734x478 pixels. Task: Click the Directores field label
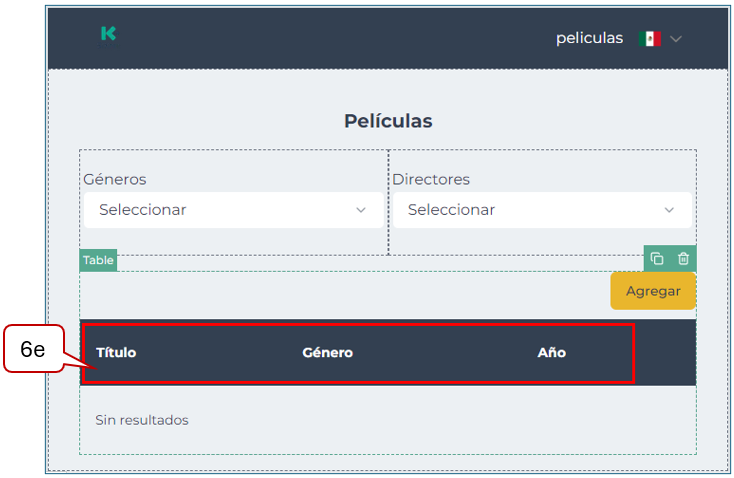[431, 180]
